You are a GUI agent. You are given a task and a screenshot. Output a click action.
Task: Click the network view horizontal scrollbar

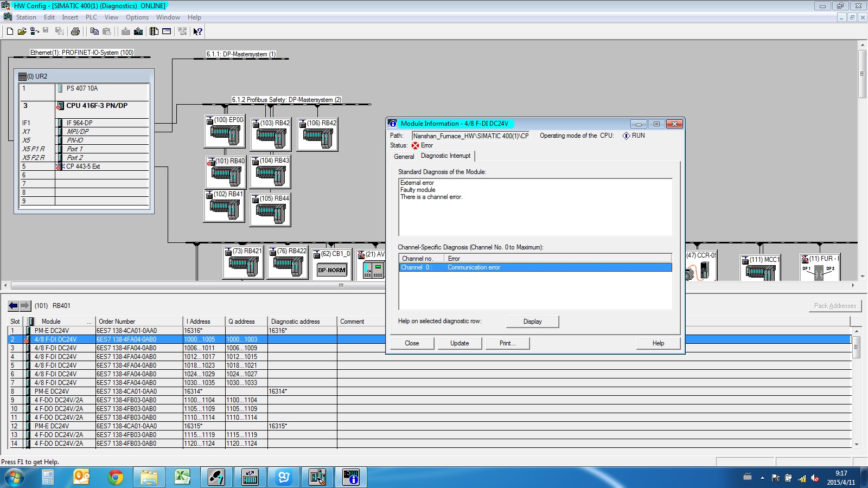click(429, 285)
